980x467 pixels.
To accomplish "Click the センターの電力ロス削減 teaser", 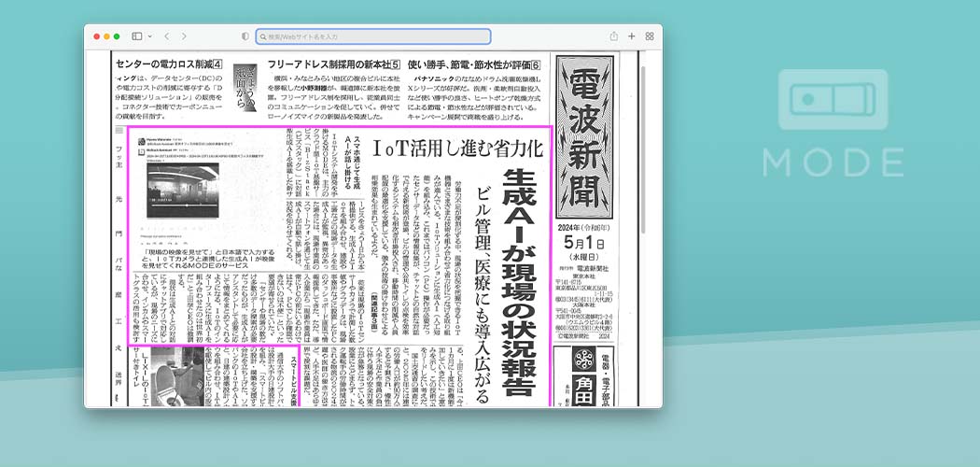I will pos(166,64).
